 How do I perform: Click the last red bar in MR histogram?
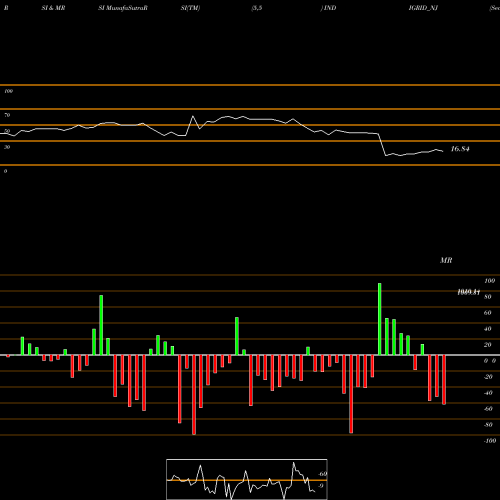pyautogui.click(x=444, y=380)
